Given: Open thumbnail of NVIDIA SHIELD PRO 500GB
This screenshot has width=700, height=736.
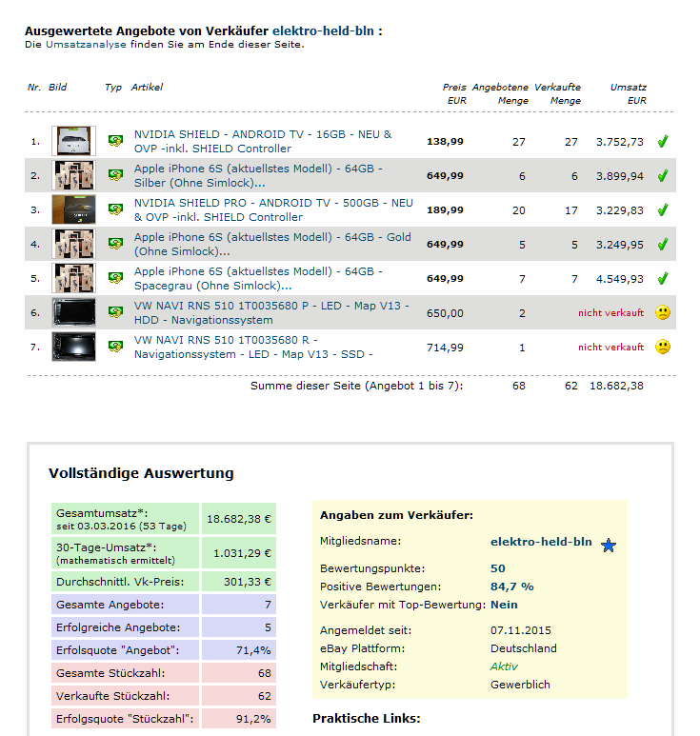Looking at the screenshot, I should (x=73, y=209).
